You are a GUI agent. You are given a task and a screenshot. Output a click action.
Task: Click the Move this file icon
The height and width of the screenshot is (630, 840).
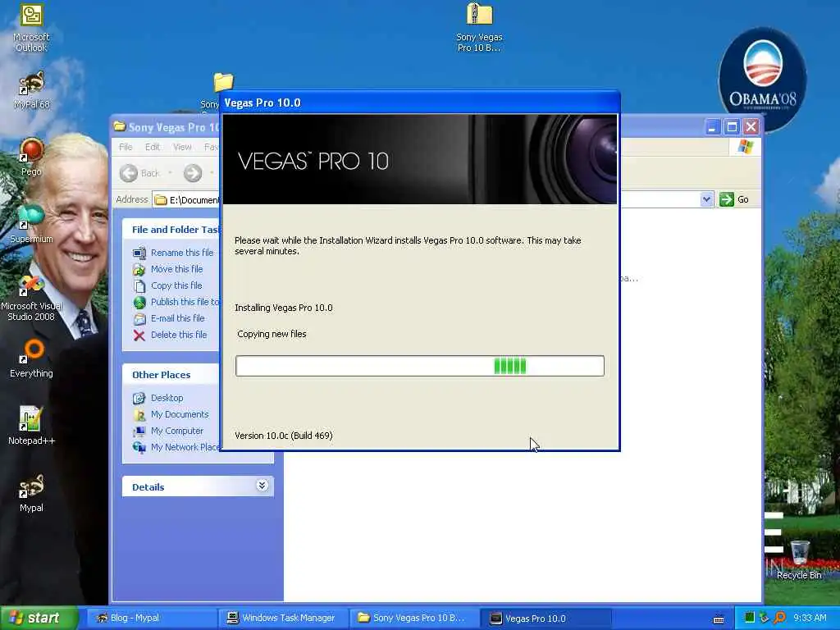coord(139,269)
